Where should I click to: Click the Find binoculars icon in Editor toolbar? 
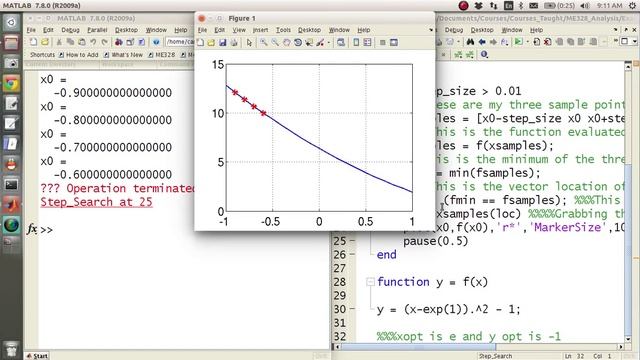pyautogui.click(x=470, y=42)
